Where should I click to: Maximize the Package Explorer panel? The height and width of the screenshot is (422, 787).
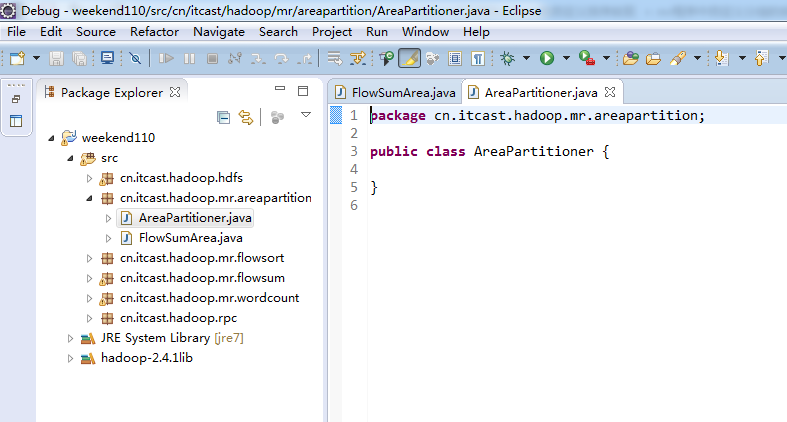[x=303, y=91]
